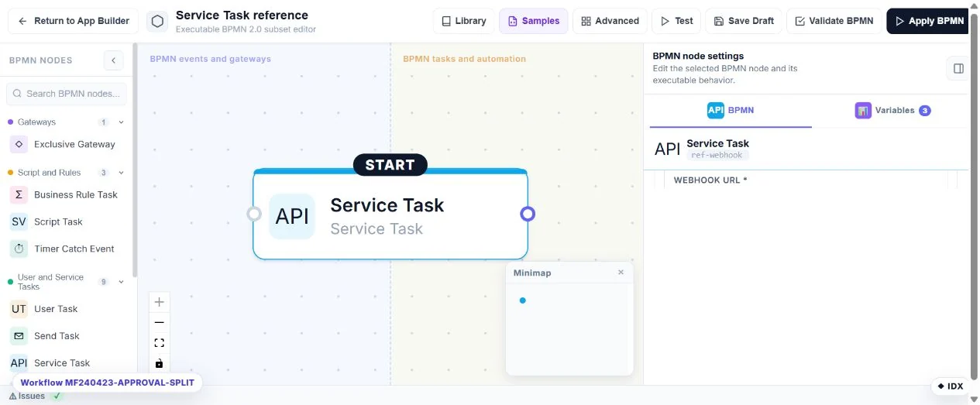This screenshot has height=405, width=980.
Task: Open the Library panel
Action: coord(463,21)
